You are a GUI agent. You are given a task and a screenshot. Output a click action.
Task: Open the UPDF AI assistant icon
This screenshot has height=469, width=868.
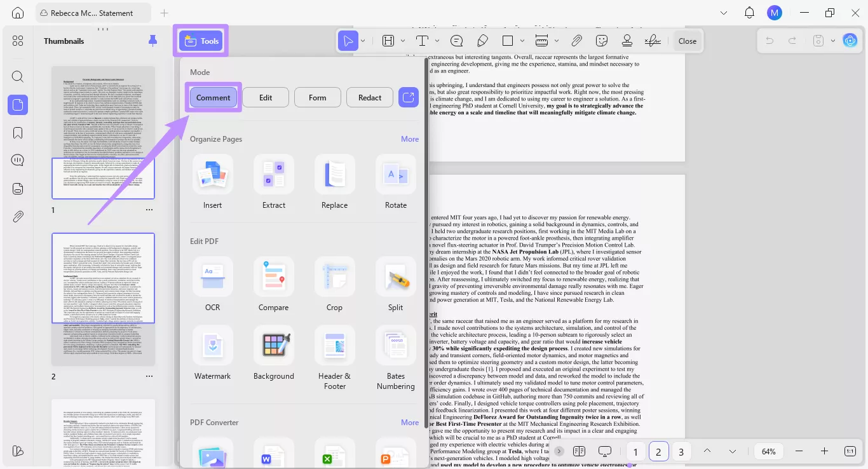coord(850,41)
